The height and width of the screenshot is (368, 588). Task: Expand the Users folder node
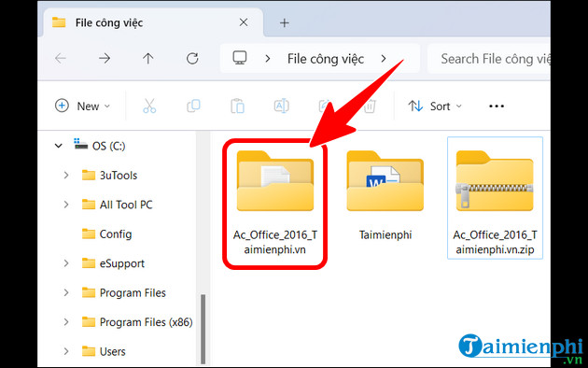(x=66, y=351)
